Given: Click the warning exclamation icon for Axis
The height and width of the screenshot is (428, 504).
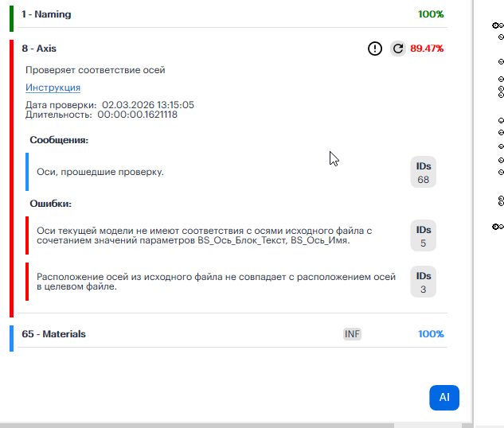Looking at the screenshot, I should 375,49.
